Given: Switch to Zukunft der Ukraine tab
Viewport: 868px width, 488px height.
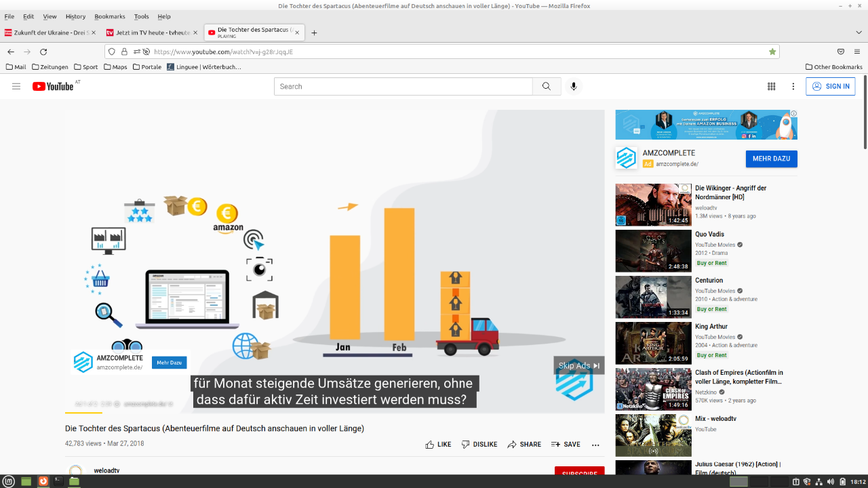Looking at the screenshot, I should 51,33.
